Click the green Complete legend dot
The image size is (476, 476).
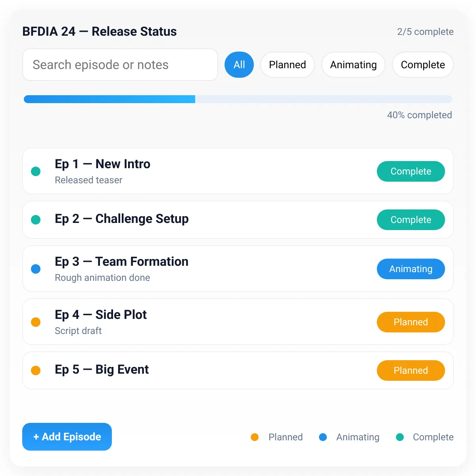click(400, 437)
